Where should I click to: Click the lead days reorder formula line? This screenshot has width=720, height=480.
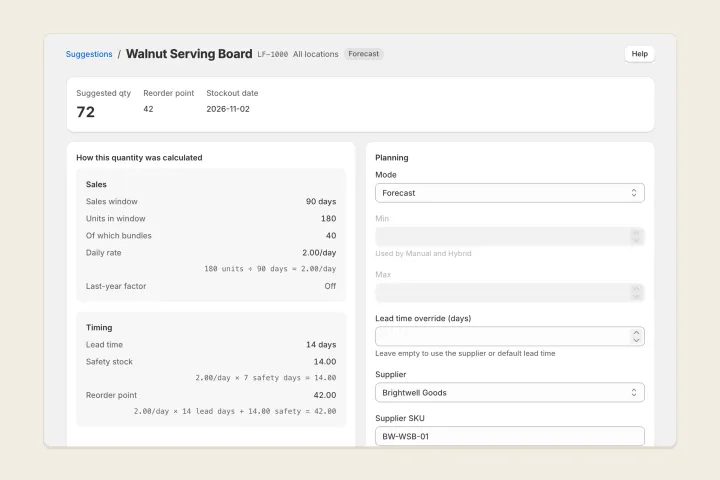click(x=235, y=412)
